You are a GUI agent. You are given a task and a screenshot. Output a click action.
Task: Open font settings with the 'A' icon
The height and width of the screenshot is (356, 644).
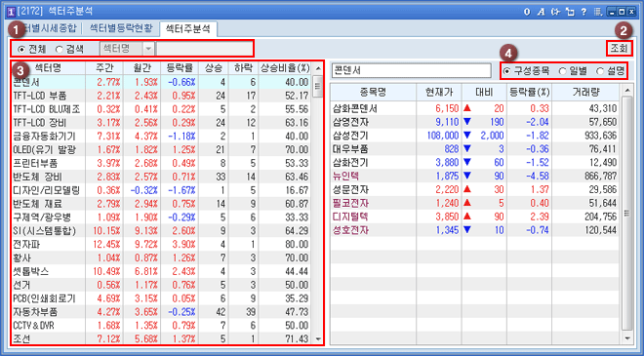tap(541, 12)
